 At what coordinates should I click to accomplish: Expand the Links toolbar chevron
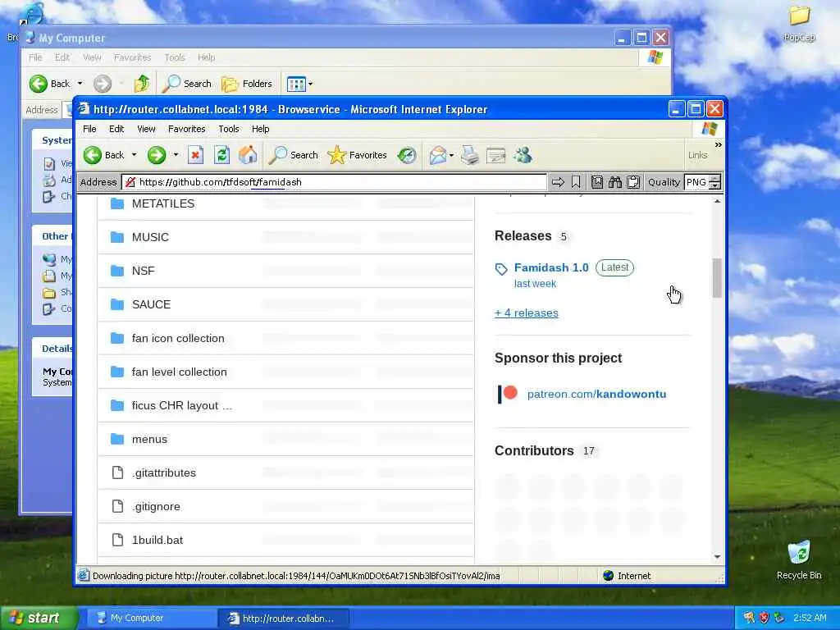coord(718,145)
